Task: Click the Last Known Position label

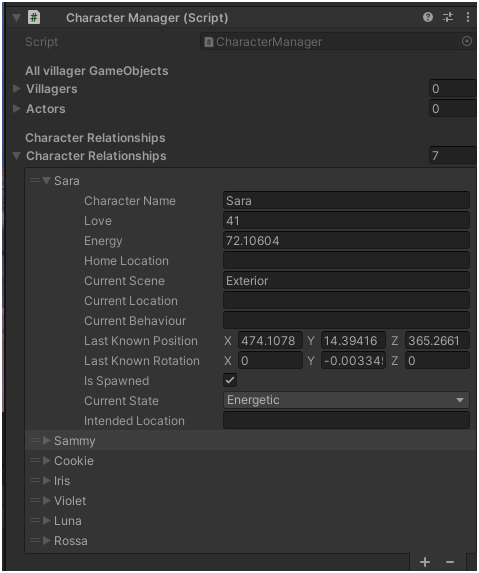Action: point(141,341)
